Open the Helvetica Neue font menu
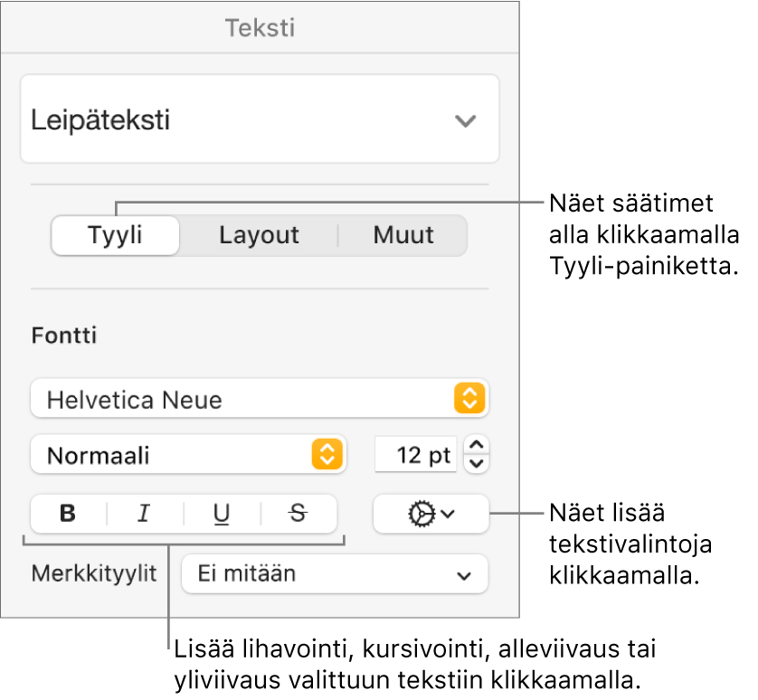The image size is (758, 700). 261,399
